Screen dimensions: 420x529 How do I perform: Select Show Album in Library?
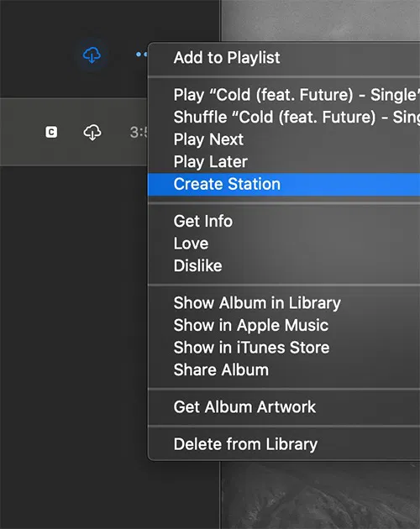tap(284, 303)
